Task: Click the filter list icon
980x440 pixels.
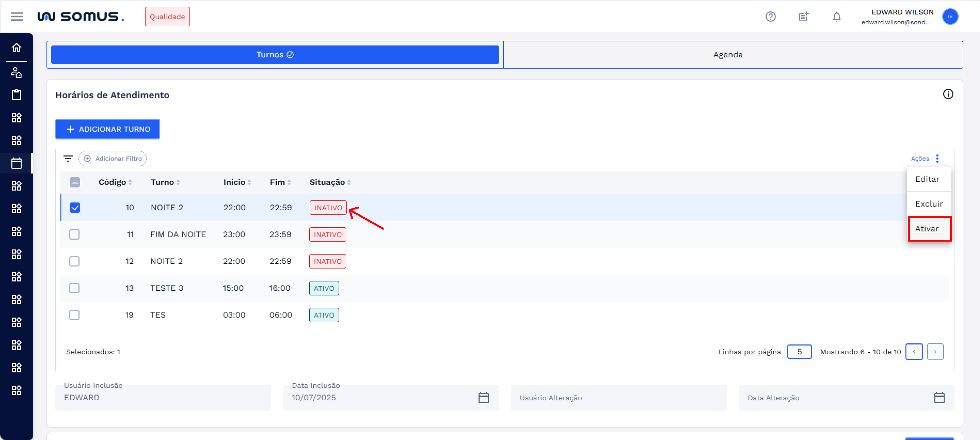Action: (x=68, y=158)
